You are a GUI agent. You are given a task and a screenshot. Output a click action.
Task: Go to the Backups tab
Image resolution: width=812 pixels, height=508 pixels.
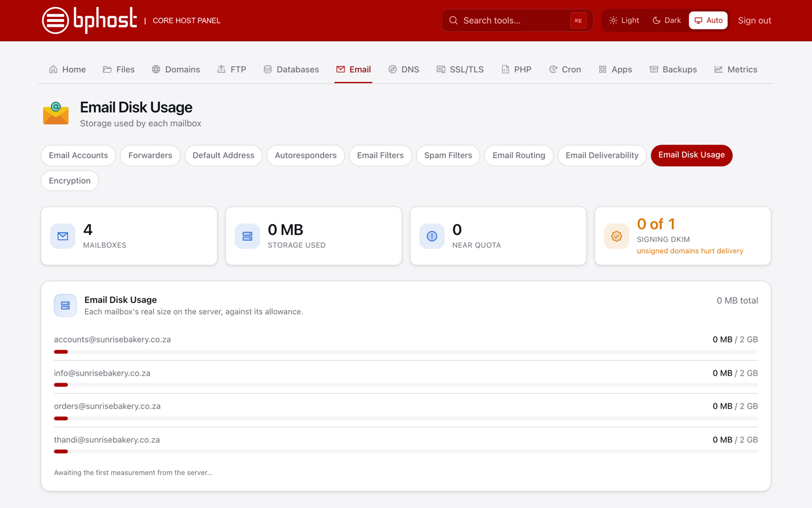[673, 69]
